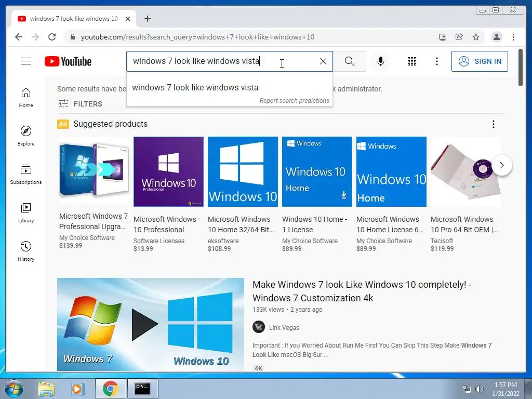The image size is (532, 399).
Task: Clear the search box with the X icon
Action: pos(323,61)
